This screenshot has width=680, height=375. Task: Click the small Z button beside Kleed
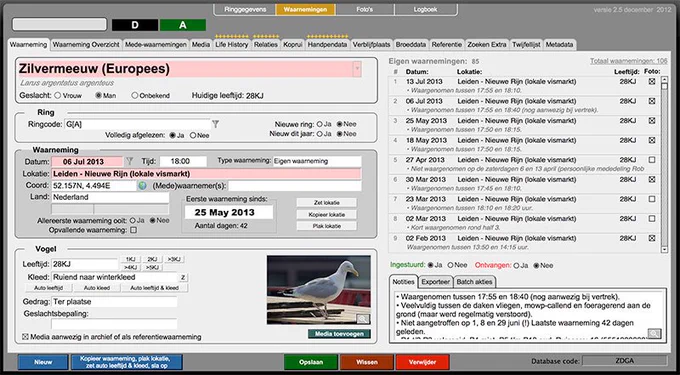click(183, 277)
